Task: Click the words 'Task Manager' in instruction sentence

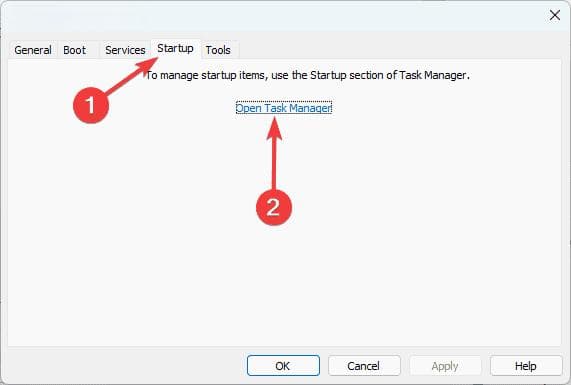Action: click(433, 75)
